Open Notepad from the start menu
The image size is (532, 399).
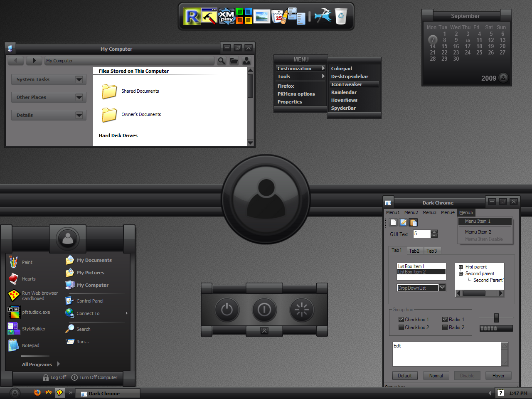pyautogui.click(x=24, y=345)
